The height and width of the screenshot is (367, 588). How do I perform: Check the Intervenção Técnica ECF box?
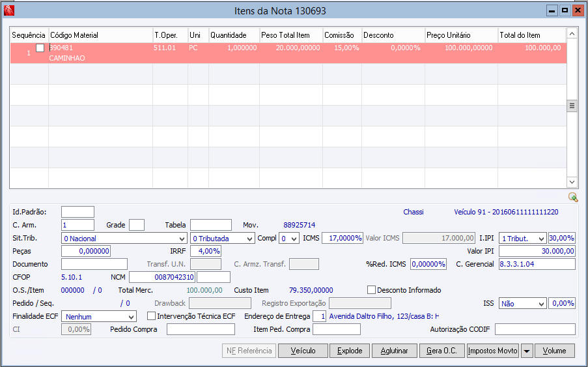coord(152,316)
